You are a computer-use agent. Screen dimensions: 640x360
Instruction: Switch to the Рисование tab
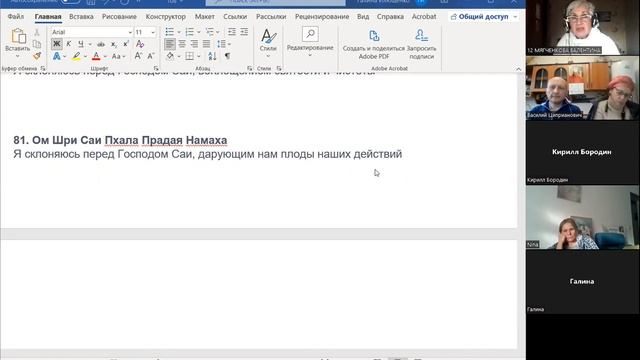tap(119, 17)
